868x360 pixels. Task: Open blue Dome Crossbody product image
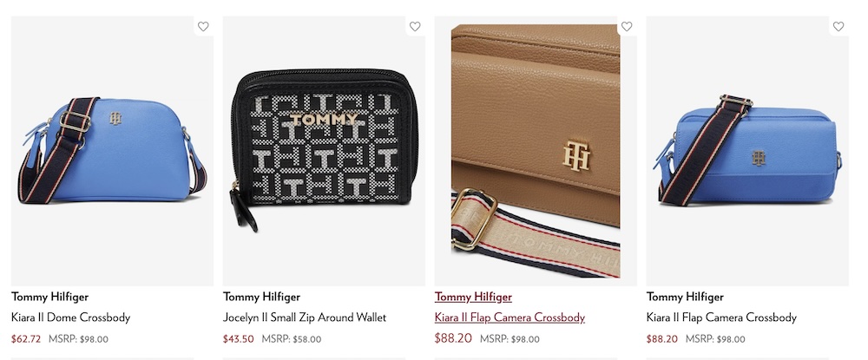(112, 150)
